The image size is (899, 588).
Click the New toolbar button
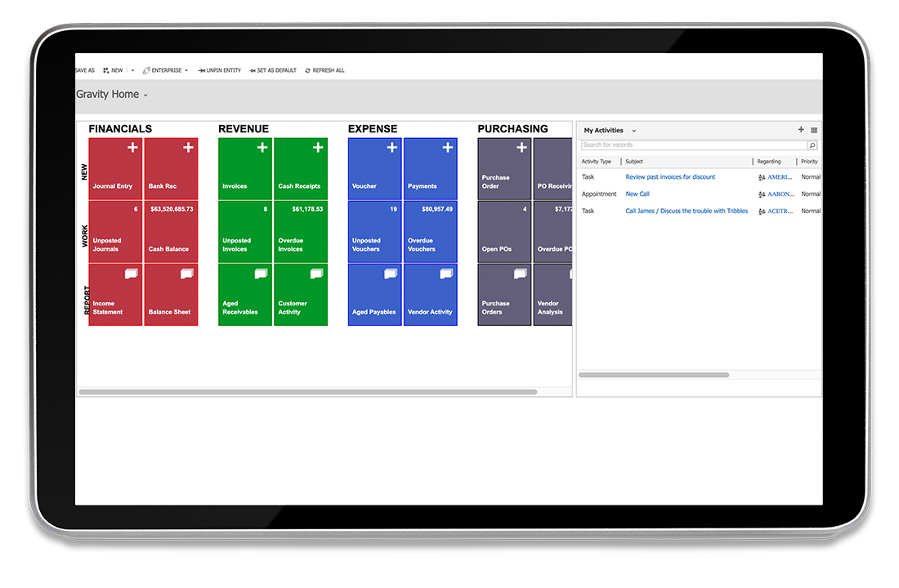[113, 70]
